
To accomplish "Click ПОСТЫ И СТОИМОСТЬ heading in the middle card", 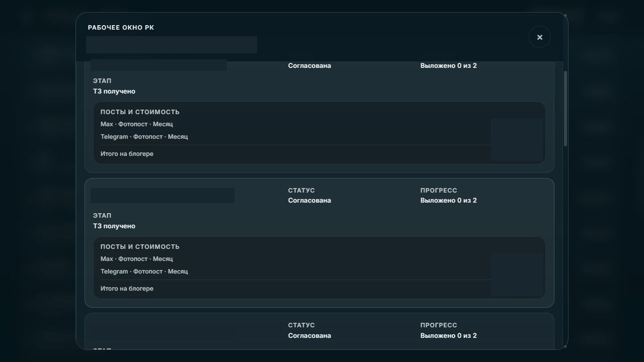I will pos(140,247).
